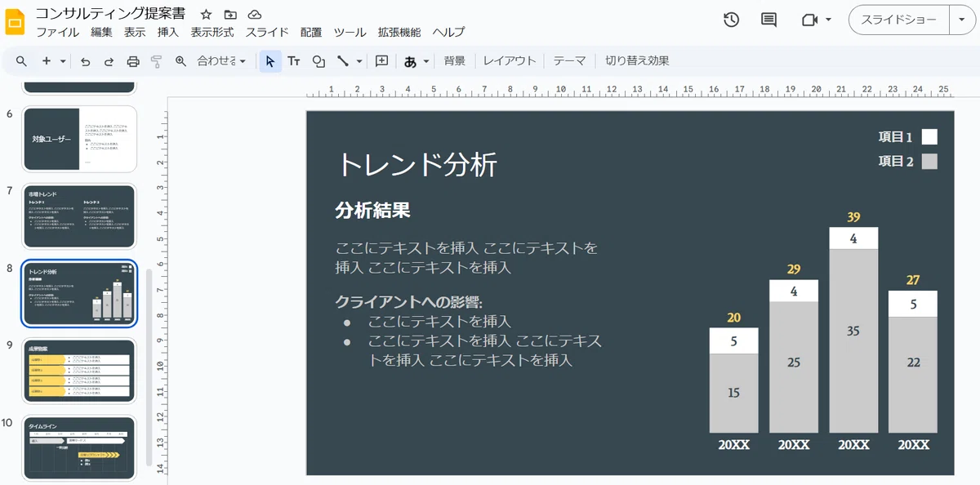Open the comments panel icon
Image resolution: width=980 pixels, height=485 pixels.
click(768, 20)
